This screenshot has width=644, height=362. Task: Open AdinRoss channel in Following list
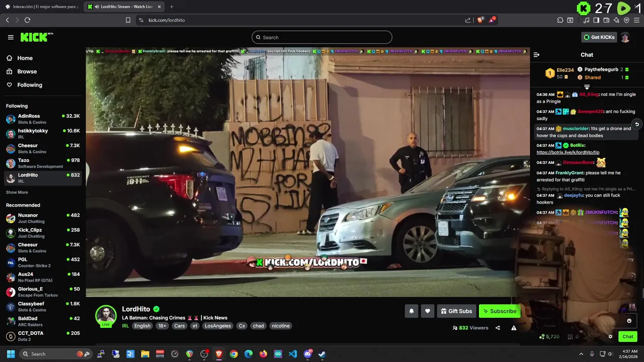click(43, 119)
